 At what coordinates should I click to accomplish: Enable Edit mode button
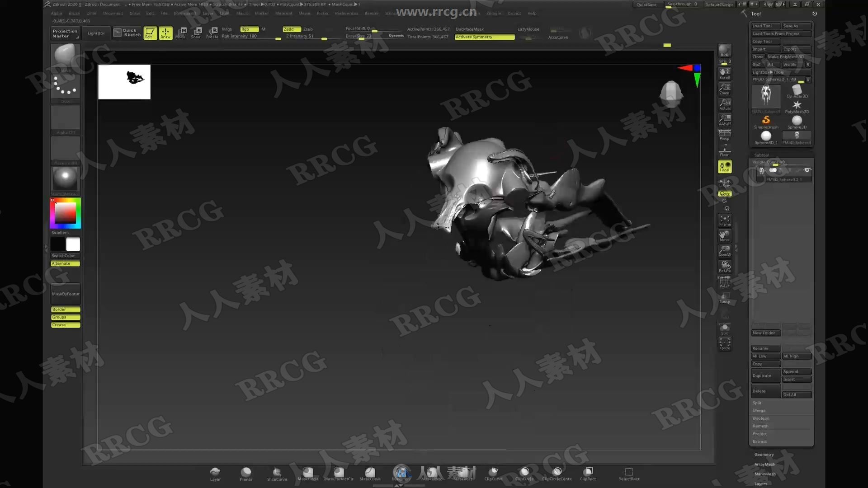(150, 33)
